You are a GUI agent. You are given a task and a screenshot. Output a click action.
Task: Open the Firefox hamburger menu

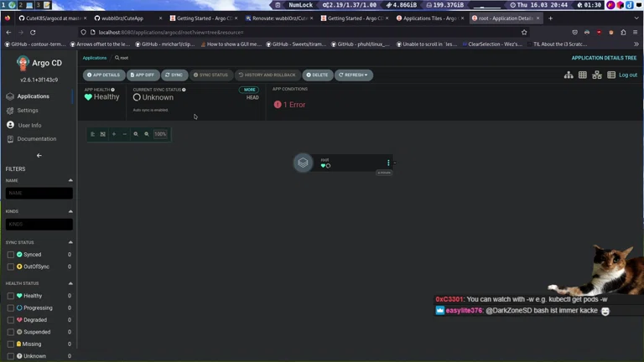pyautogui.click(x=636, y=33)
